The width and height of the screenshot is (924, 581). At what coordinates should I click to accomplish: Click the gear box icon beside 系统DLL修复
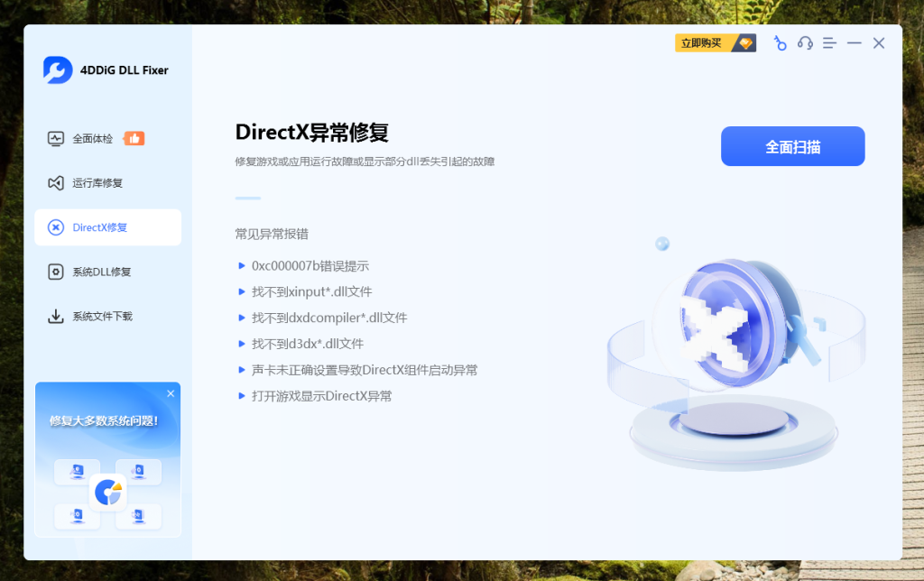click(x=55, y=272)
